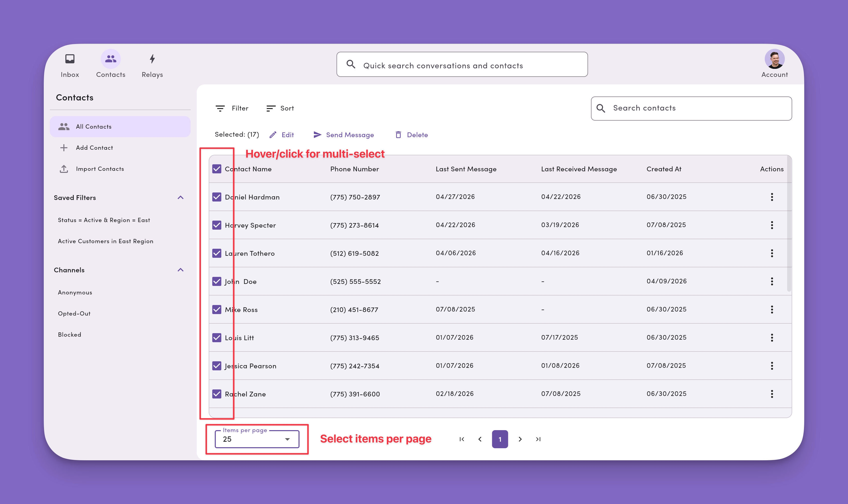Open actions menu for Harvey Specter
848x504 pixels.
coord(772,225)
